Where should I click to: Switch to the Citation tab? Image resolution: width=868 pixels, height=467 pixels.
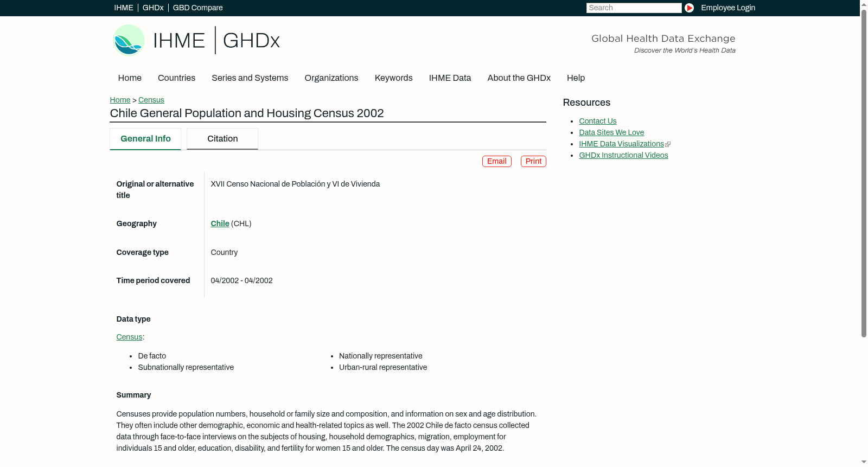tap(222, 139)
